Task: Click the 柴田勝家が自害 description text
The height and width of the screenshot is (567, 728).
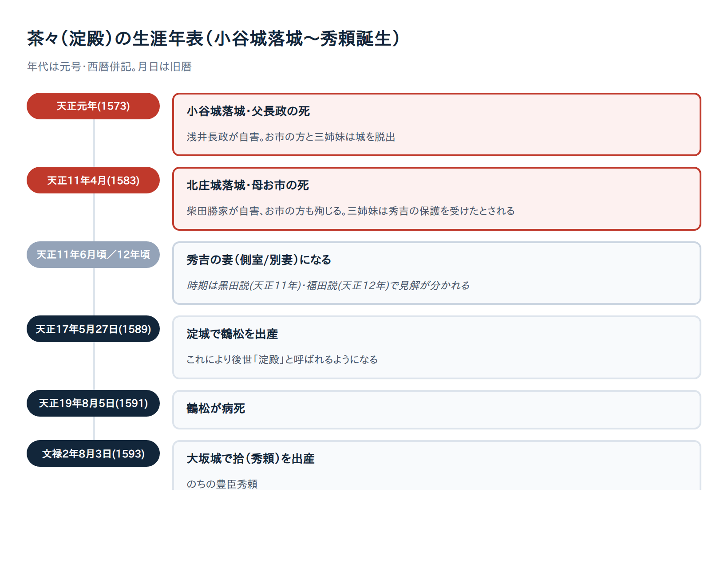Action: pyautogui.click(x=351, y=211)
